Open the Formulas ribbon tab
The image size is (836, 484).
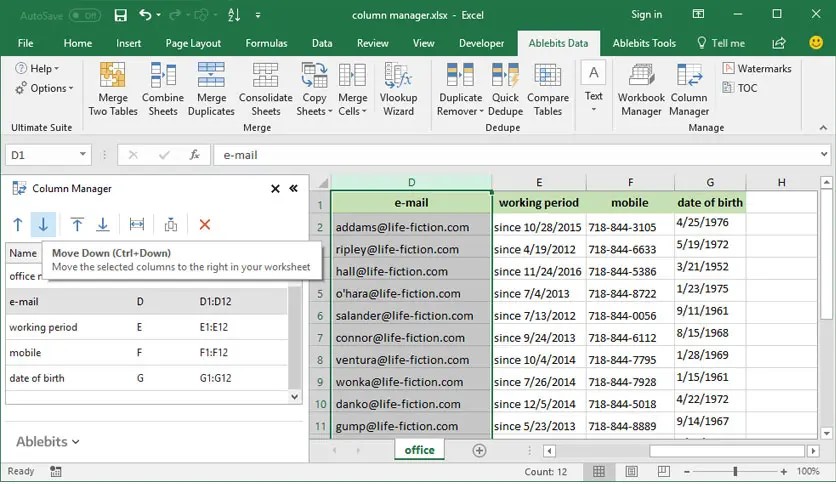click(x=266, y=43)
